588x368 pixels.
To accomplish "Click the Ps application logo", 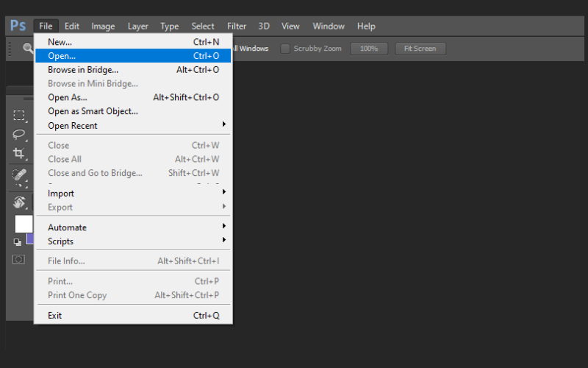I will tap(18, 26).
